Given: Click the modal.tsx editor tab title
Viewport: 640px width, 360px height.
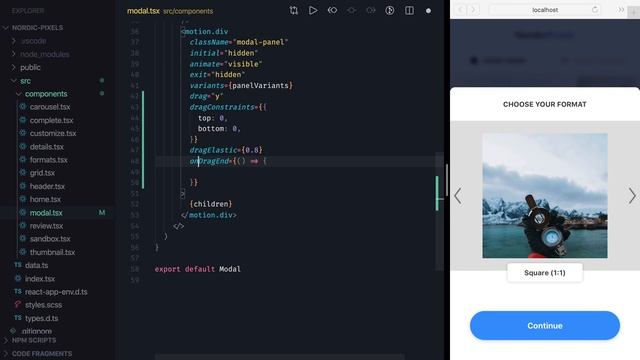Looking at the screenshot, I should pos(143,11).
